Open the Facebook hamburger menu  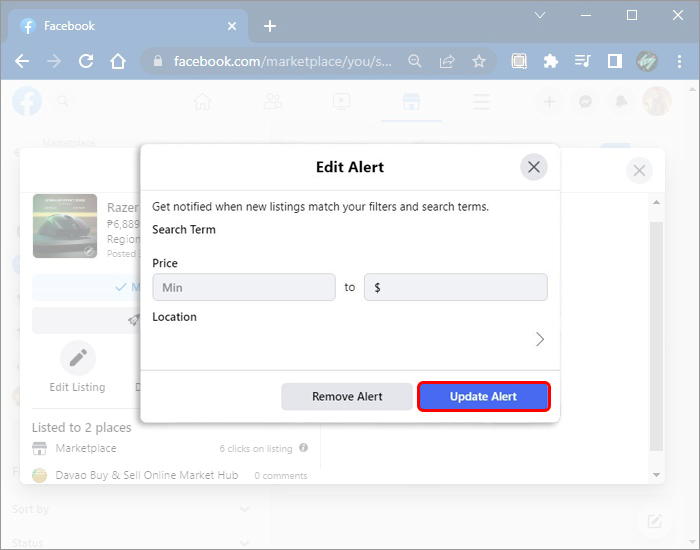(x=481, y=102)
